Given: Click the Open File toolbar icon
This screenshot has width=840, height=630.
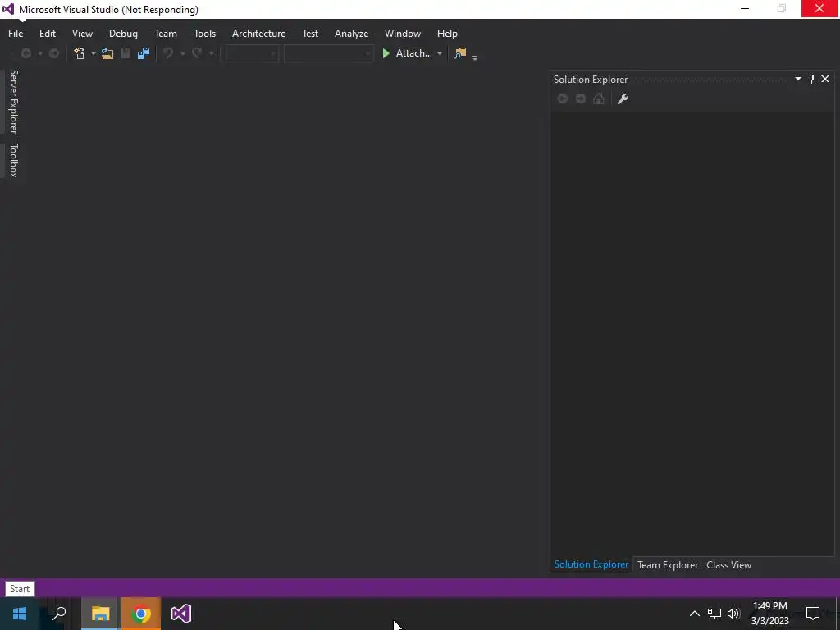Looking at the screenshot, I should click(x=107, y=53).
